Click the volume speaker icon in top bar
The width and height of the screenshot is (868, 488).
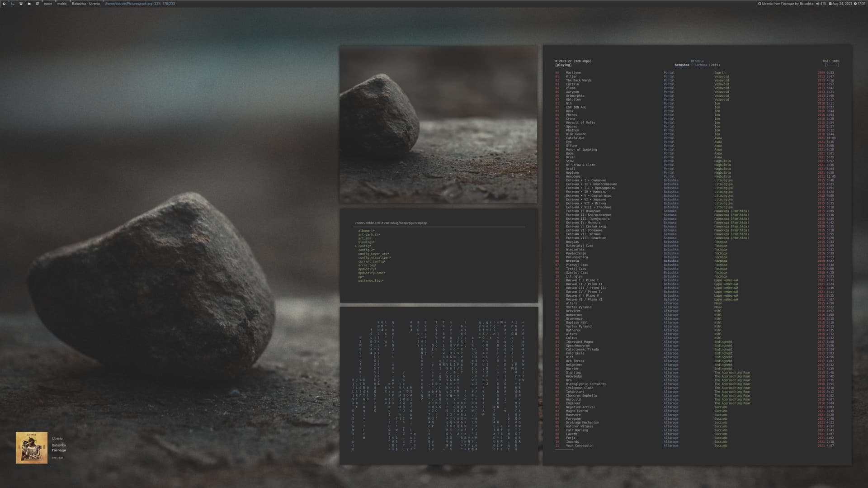tap(818, 4)
